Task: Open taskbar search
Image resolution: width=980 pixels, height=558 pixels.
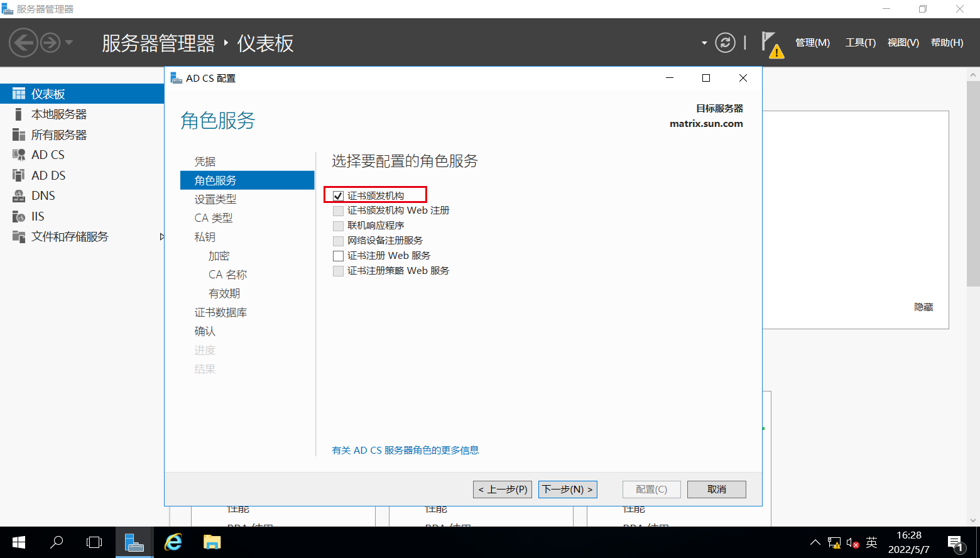Action: (x=57, y=542)
